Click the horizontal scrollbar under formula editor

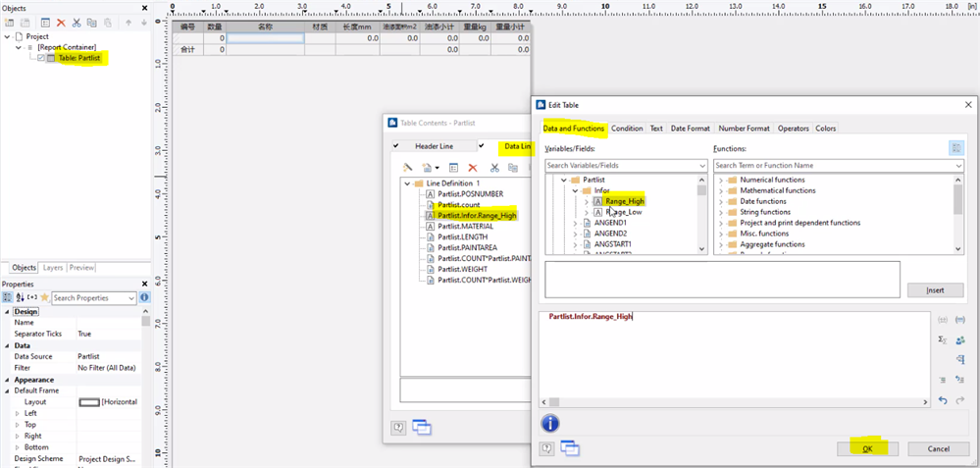pyautogui.click(x=736, y=402)
